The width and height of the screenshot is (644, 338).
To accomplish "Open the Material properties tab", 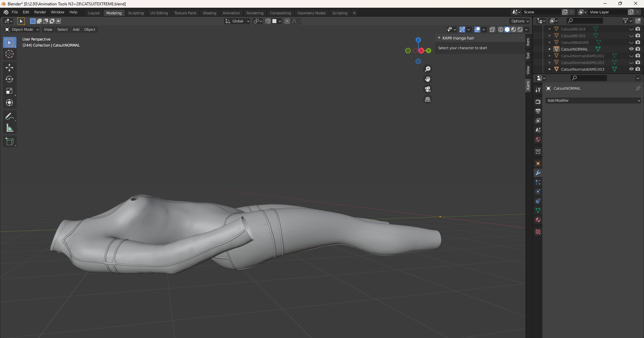I will 538,220.
